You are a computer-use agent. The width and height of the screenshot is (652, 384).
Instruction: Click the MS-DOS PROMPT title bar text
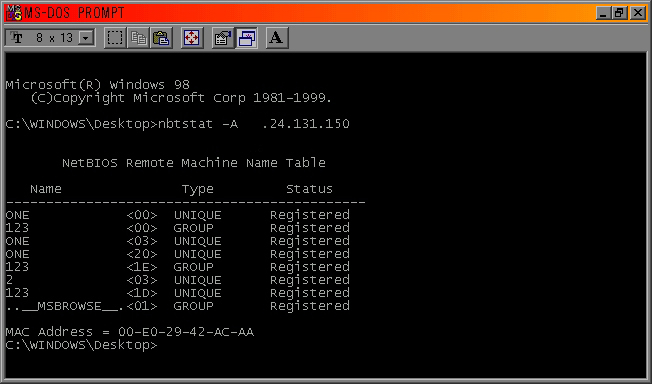pyautogui.click(x=74, y=13)
